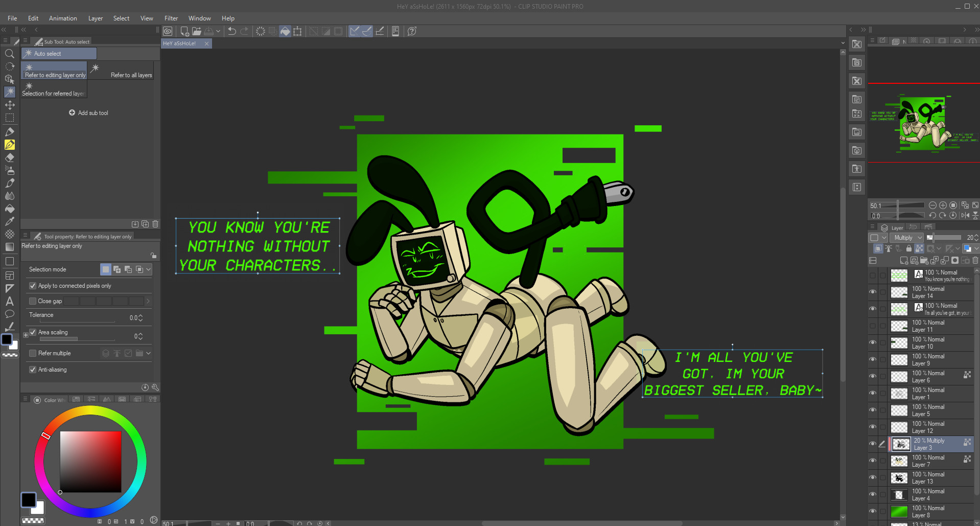Image resolution: width=980 pixels, height=526 pixels.
Task: Show hidden Layer 11 via visibility box
Action: tap(873, 326)
